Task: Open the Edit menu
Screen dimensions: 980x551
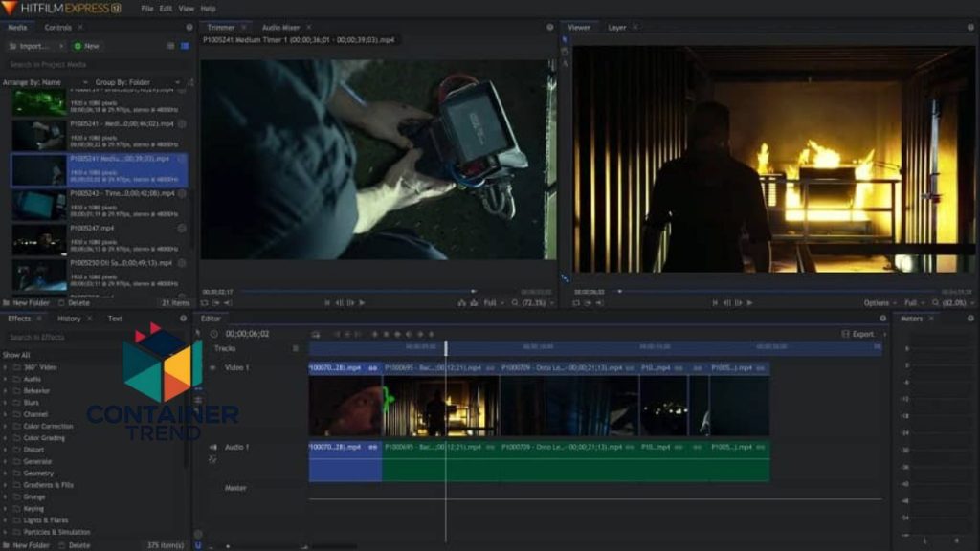Action: (x=166, y=9)
